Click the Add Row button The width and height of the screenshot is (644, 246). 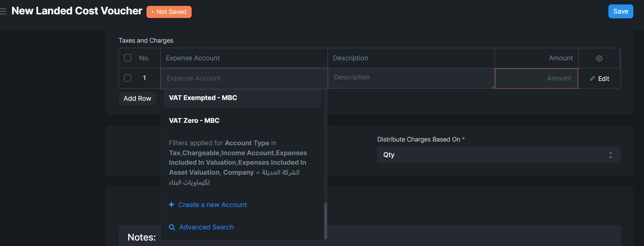point(137,99)
